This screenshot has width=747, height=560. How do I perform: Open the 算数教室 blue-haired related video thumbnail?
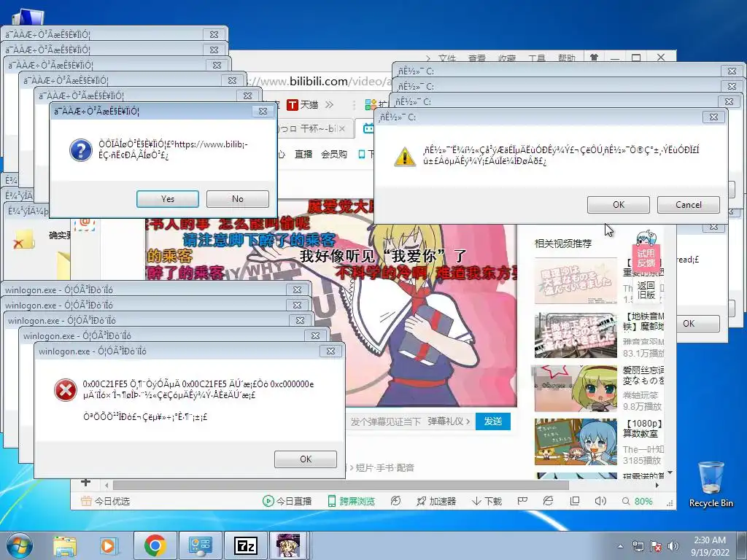click(576, 442)
